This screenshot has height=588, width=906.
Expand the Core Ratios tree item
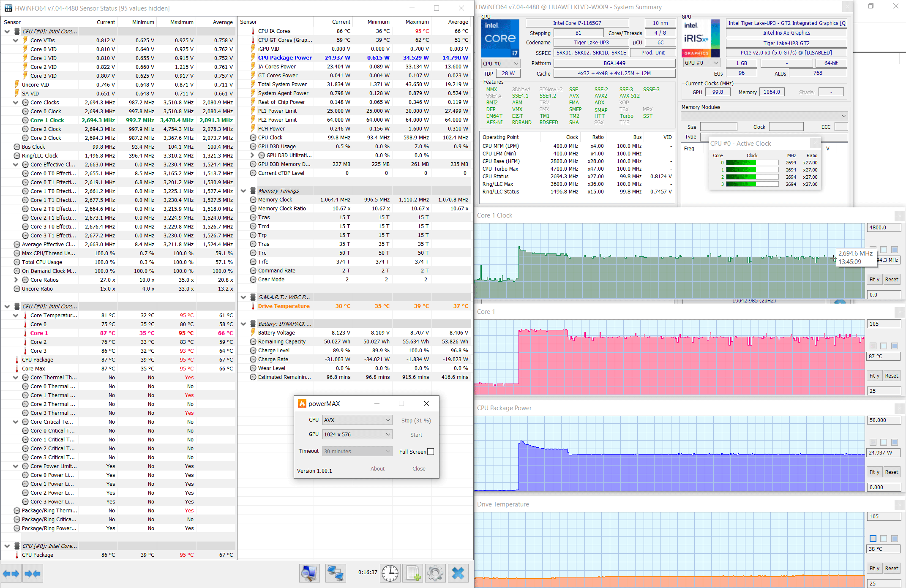(x=16, y=280)
